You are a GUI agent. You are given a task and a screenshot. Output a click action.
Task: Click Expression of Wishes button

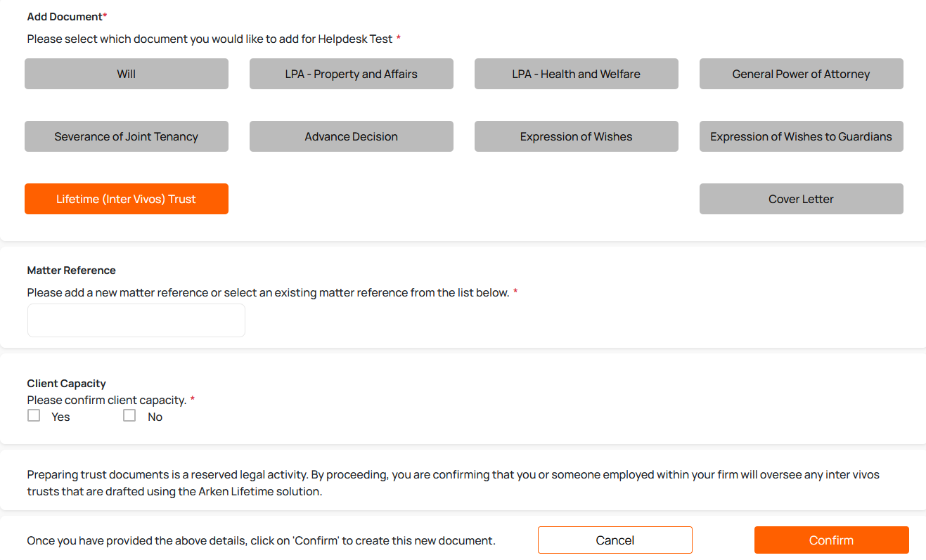tap(576, 136)
